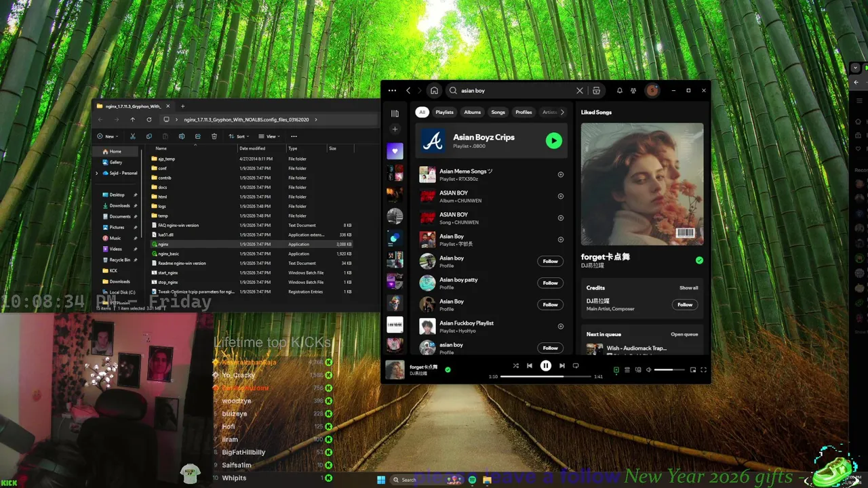Image resolution: width=868 pixels, height=488 pixels.
Task: Open New dropdown in File Explorer
Action: coord(108,136)
